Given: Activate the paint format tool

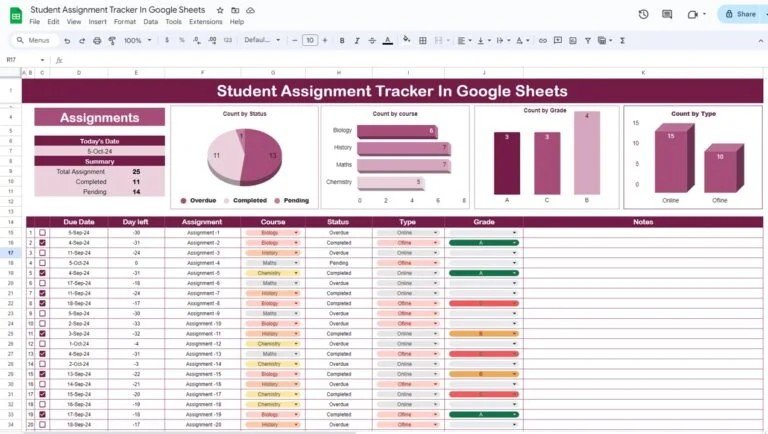Looking at the screenshot, I should pyautogui.click(x=112, y=41).
